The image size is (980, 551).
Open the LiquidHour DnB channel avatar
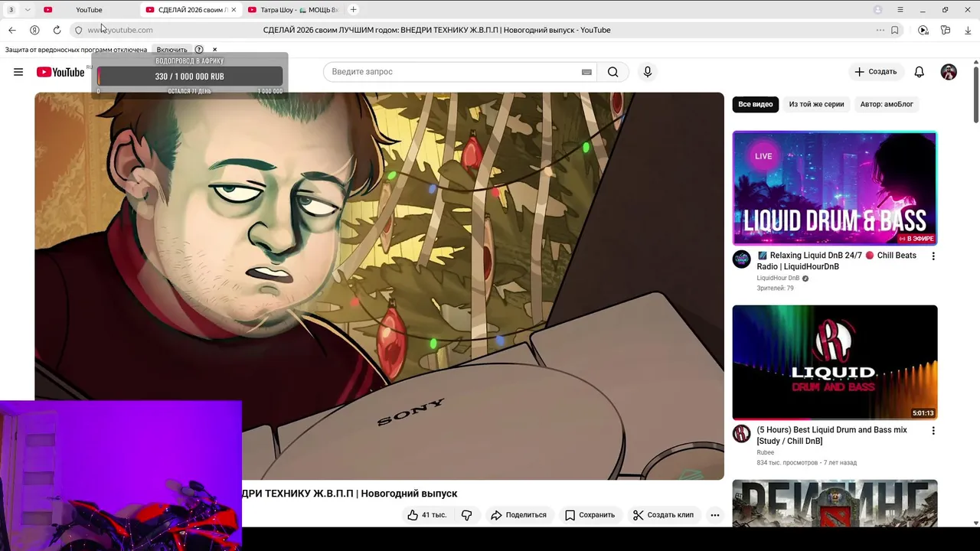741,259
